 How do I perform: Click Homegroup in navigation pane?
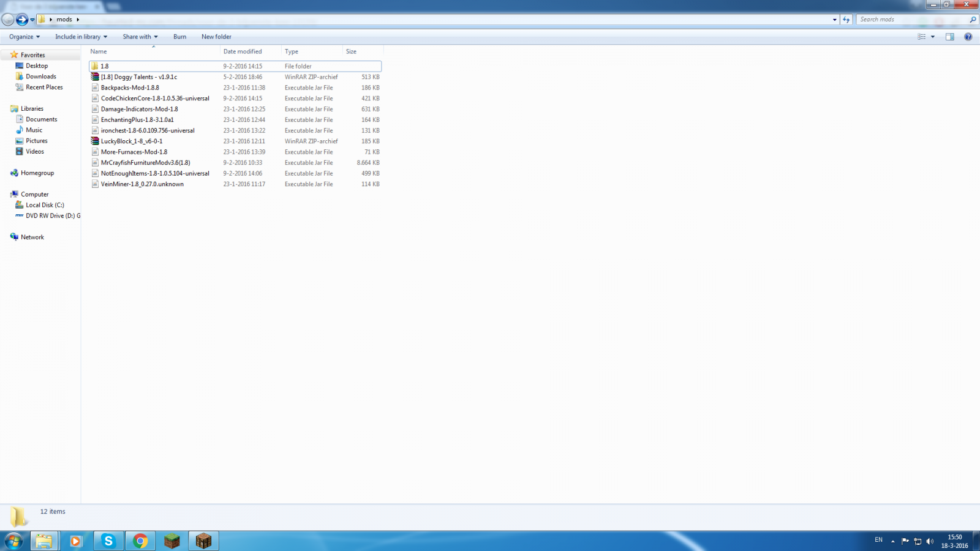tap(37, 173)
